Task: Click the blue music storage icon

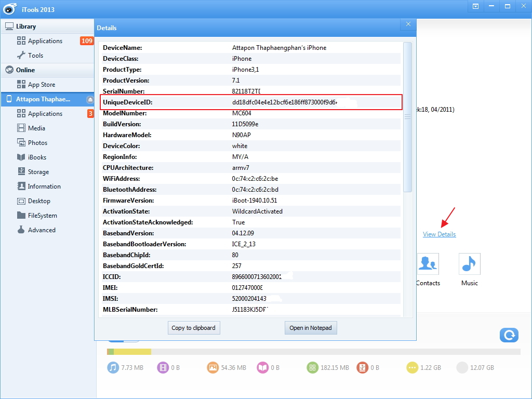Action: click(x=113, y=367)
